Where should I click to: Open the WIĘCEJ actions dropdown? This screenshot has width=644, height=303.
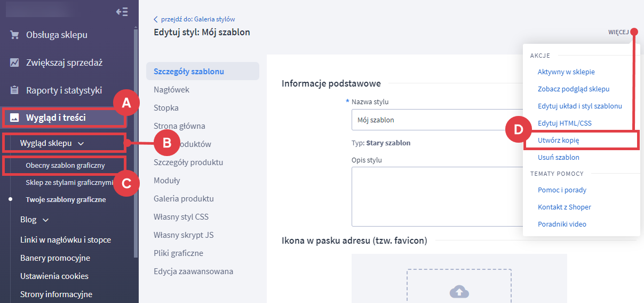pyautogui.click(x=618, y=32)
